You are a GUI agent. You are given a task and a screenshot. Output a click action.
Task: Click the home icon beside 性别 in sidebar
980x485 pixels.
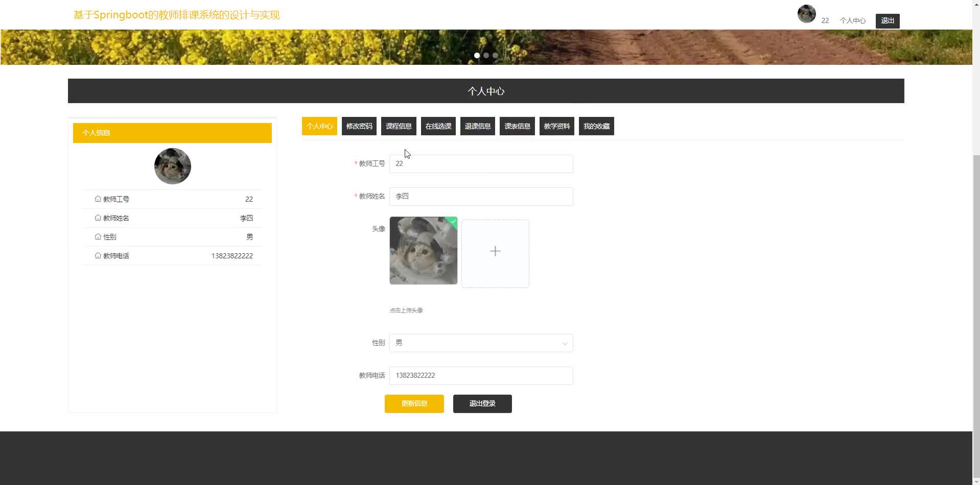pos(98,236)
